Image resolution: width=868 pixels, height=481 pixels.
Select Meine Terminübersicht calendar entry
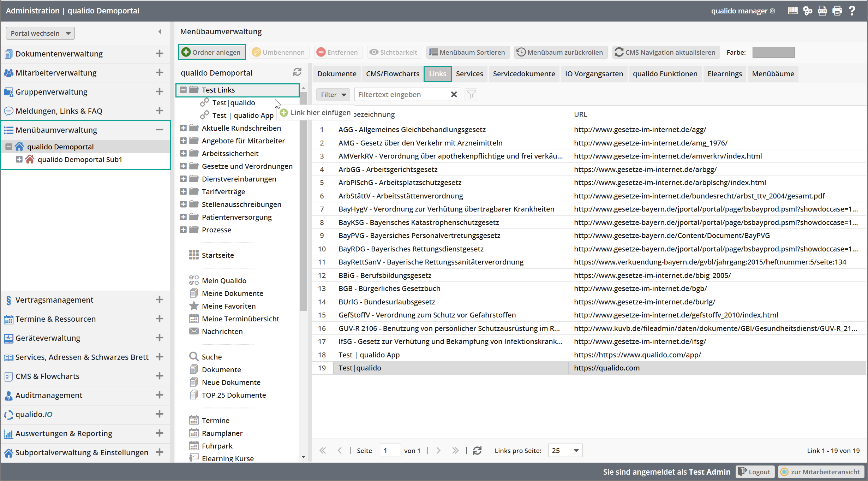234,319
